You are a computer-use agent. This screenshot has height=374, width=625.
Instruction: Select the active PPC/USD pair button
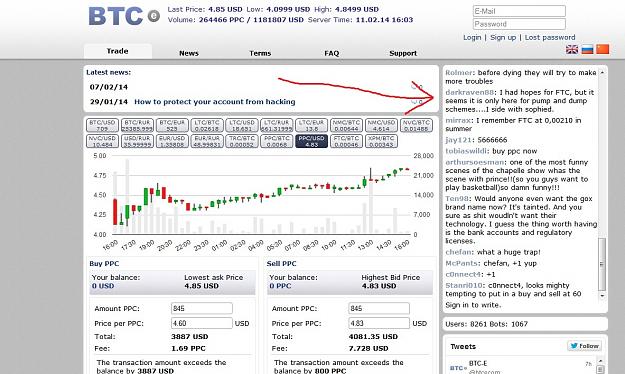coord(311,141)
